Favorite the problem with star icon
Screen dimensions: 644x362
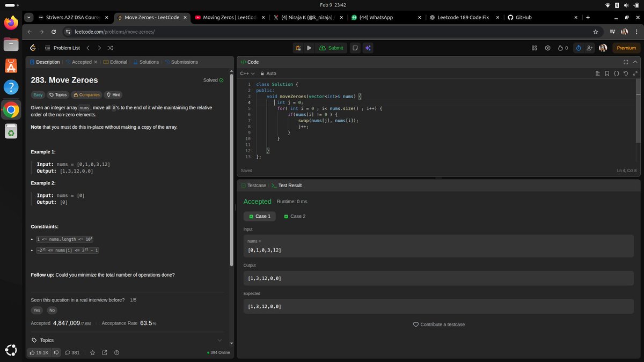pyautogui.click(x=92, y=352)
